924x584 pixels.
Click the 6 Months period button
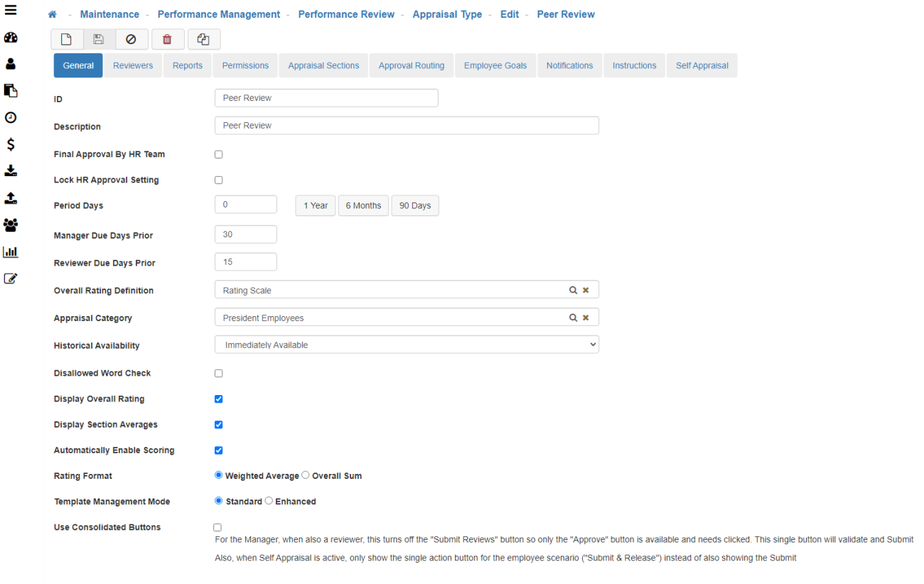coord(363,205)
